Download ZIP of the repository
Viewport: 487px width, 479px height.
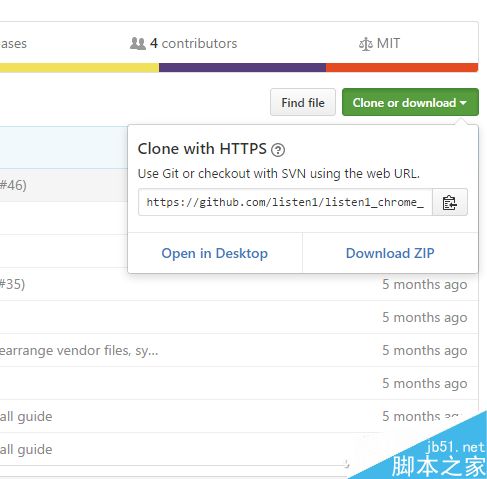[390, 253]
